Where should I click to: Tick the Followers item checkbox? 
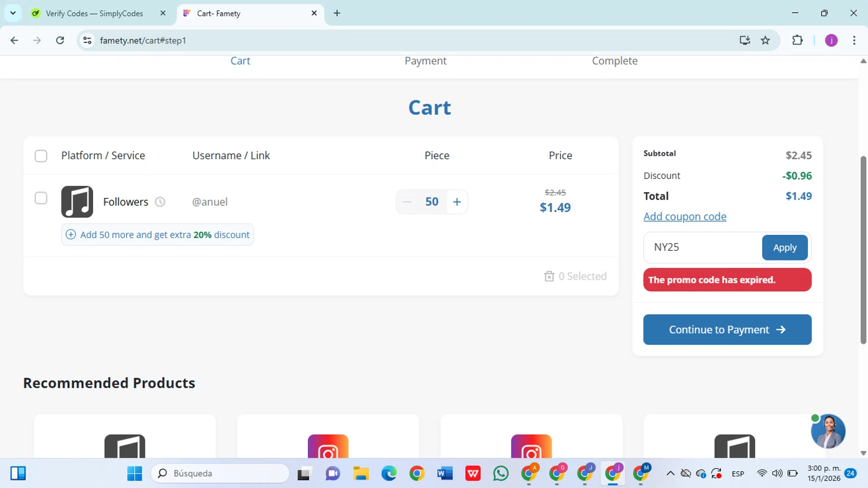41,198
